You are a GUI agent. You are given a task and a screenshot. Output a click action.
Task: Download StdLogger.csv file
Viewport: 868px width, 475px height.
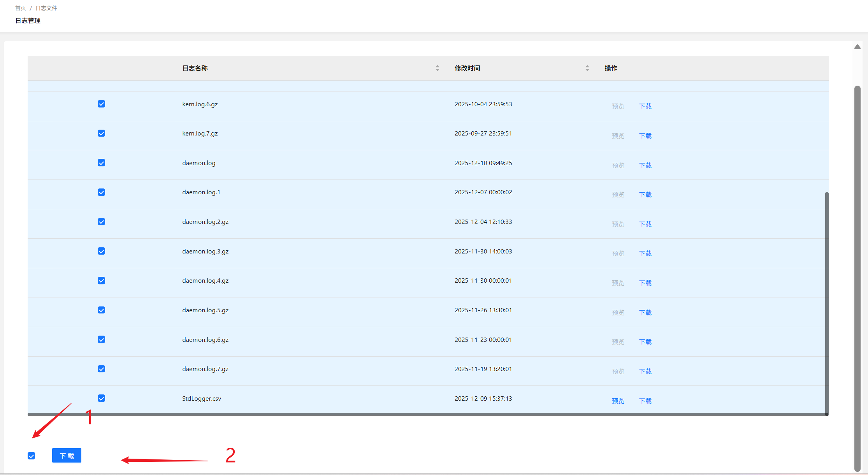(x=645, y=401)
